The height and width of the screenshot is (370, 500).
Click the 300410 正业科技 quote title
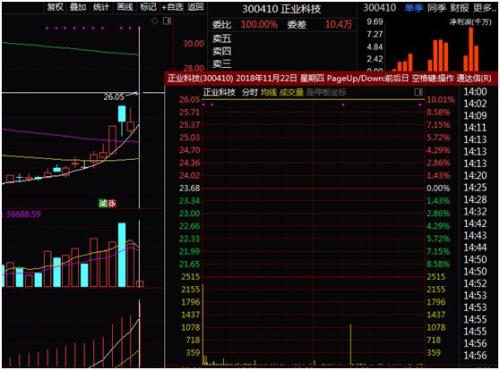pyautogui.click(x=281, y=9)
